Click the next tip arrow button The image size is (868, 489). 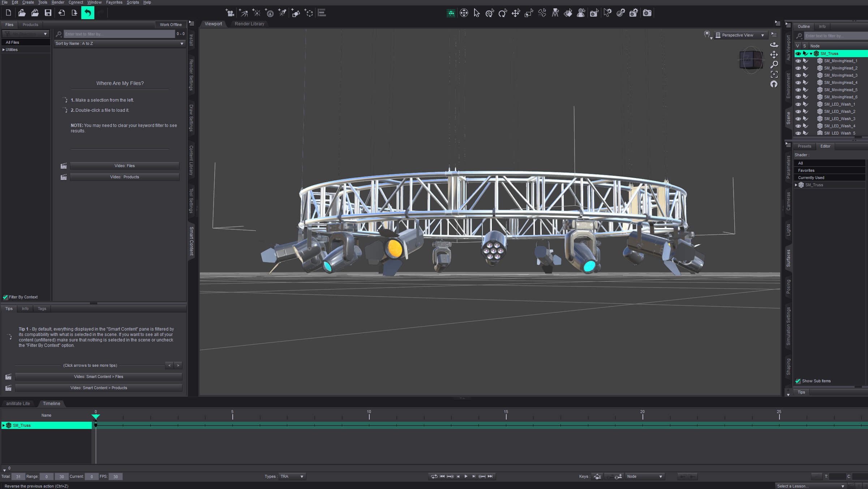point(178,365)
